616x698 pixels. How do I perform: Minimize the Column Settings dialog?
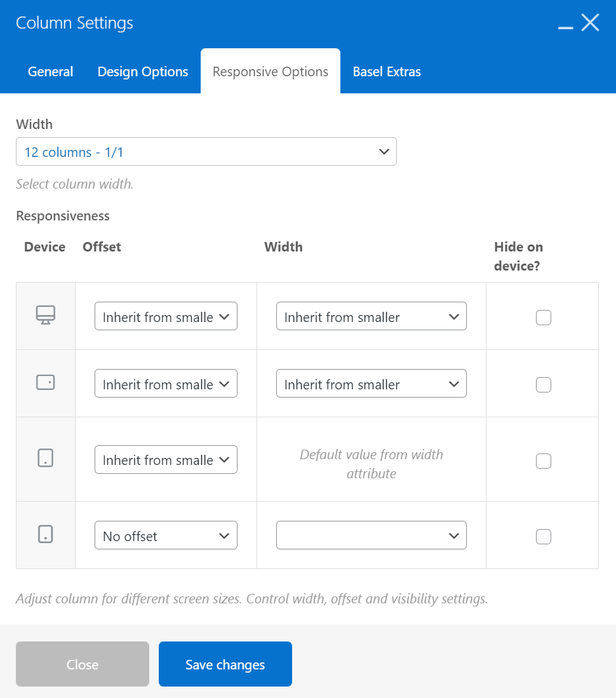click(x=565, y=24)
